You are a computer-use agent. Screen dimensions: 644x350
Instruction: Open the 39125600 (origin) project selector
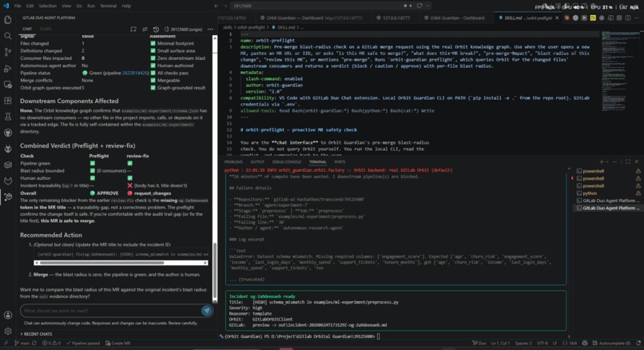tap(183, 29)
